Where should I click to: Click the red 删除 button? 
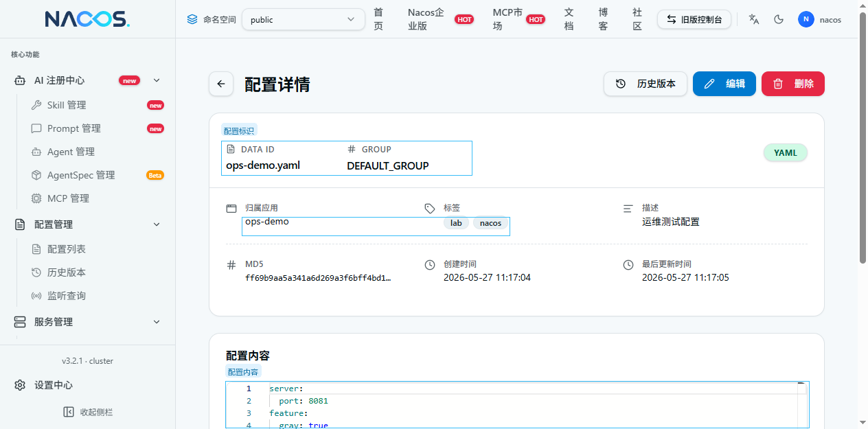(793, 84)
